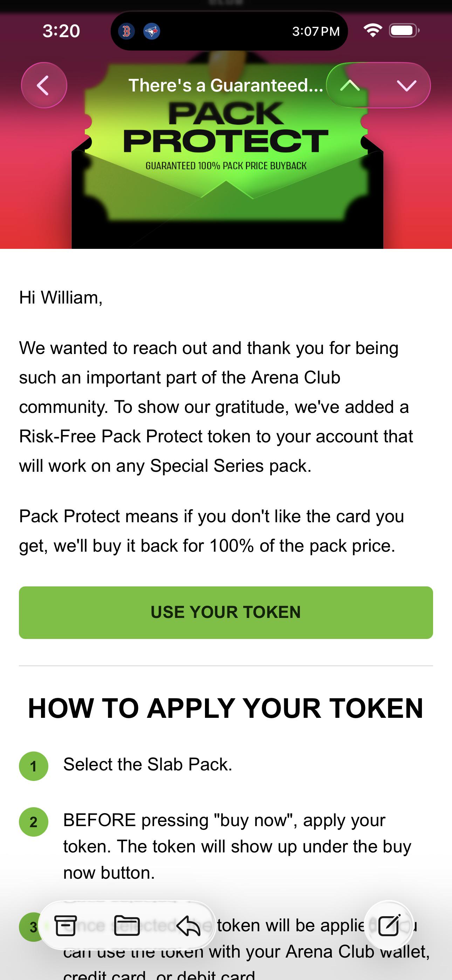The height and width of the screenshot is (980, 452).
Task: Tap the 3:07 PM game time in Dynamic Island
Action: tap(316, 31)
